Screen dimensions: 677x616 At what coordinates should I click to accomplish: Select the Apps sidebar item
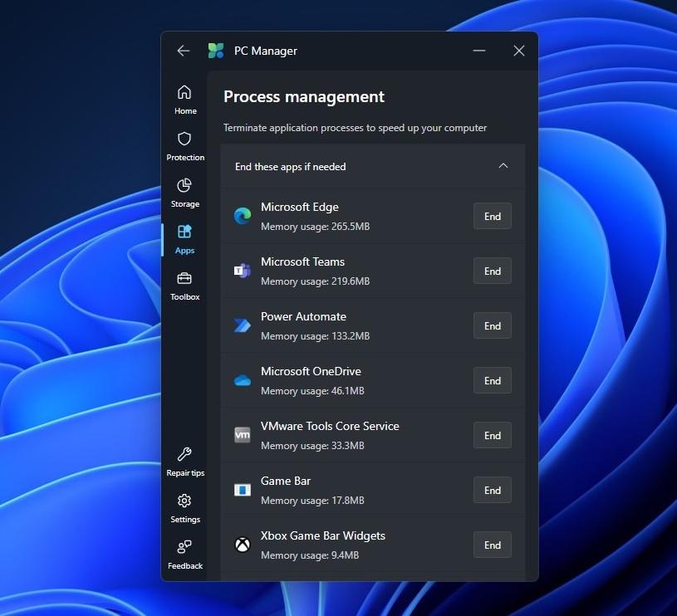(x=184, y=239)
